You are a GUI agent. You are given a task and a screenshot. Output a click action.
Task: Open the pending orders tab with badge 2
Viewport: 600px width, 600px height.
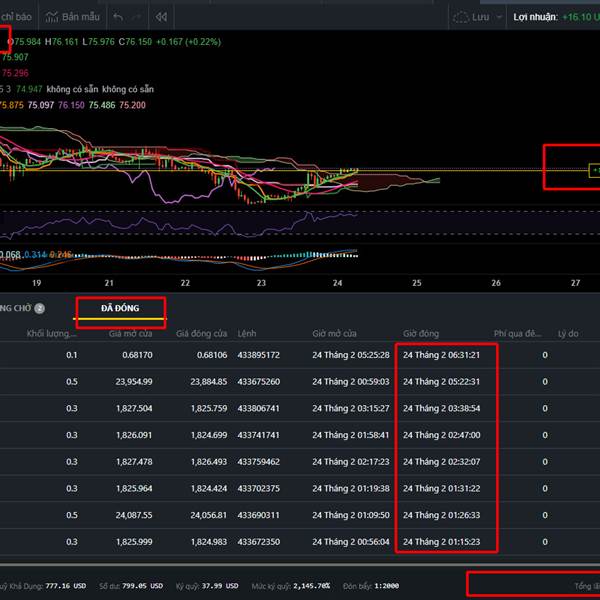click(22, 308)
